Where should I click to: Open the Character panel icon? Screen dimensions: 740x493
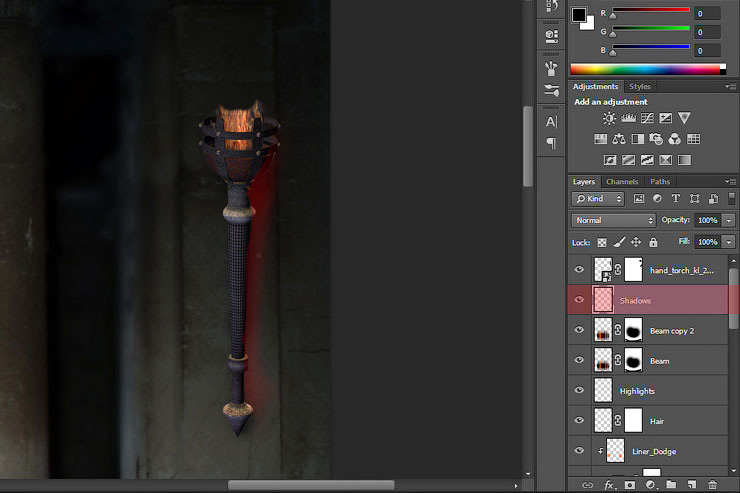pyautogui.click(x=551, y=121)
